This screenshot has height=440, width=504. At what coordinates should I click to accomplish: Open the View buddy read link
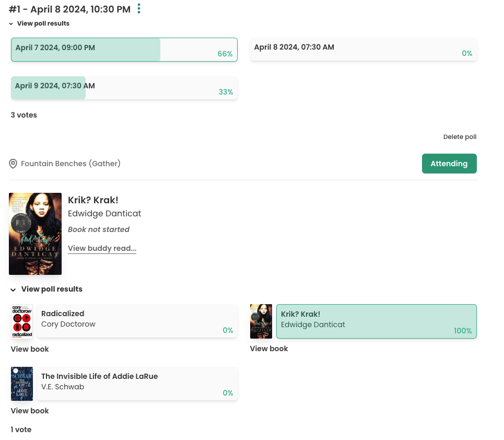click(x=102, y=248)
